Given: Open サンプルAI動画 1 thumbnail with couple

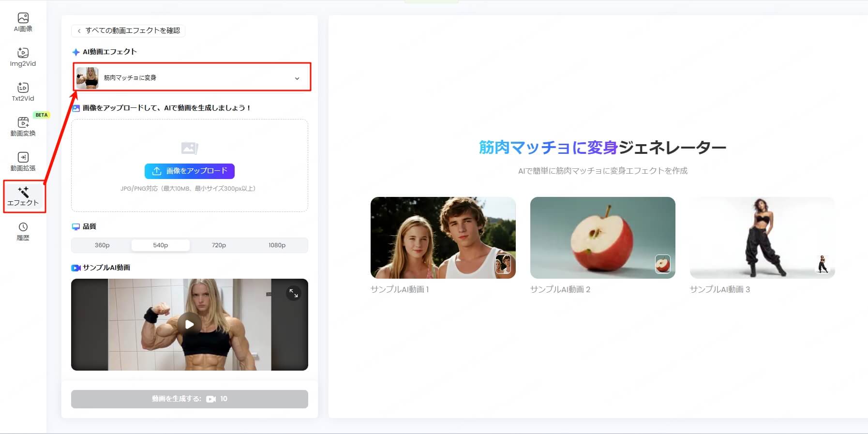Looking at the screenshot, I should 443,238.
